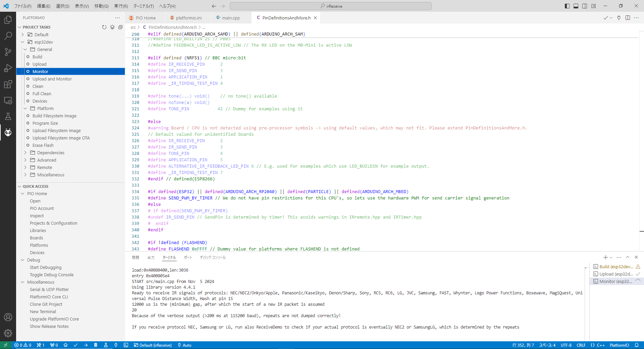Open the Extensions view in activity bar
644x349 pixels.
(8, 84)
